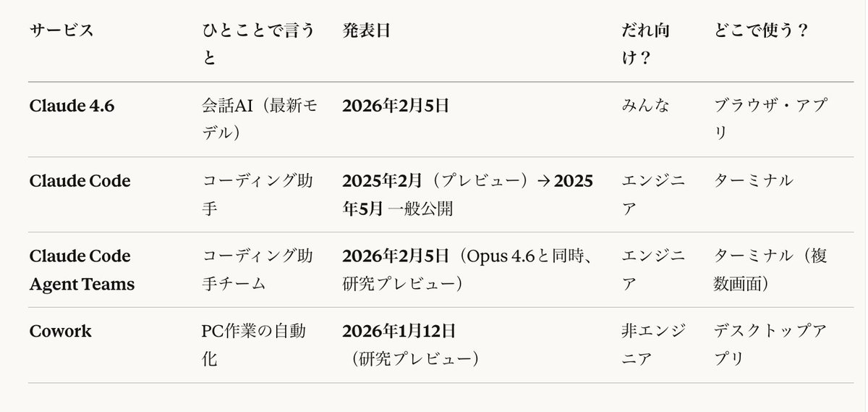Select the ブラウザ・アプリ cell

click(x=770, y=119)
